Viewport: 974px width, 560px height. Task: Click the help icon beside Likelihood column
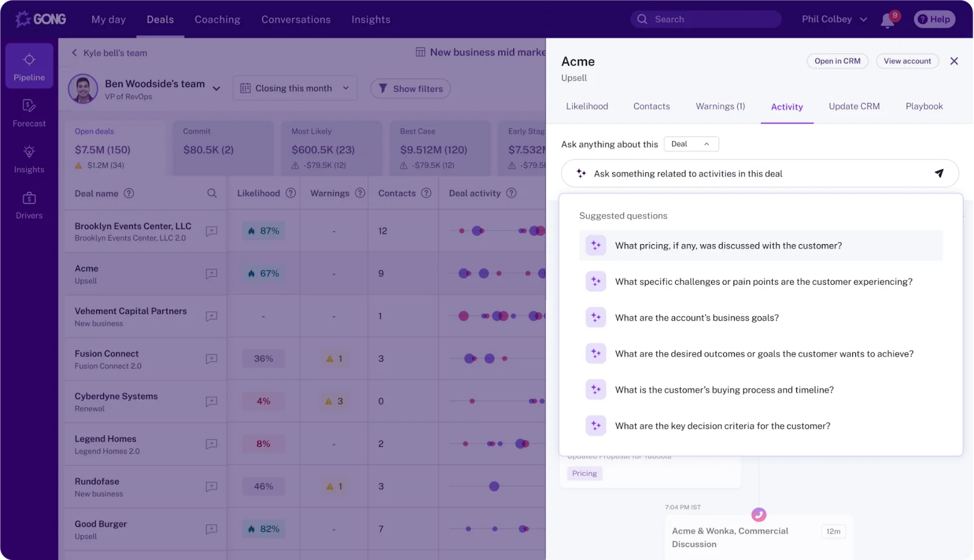click(291, 194)
